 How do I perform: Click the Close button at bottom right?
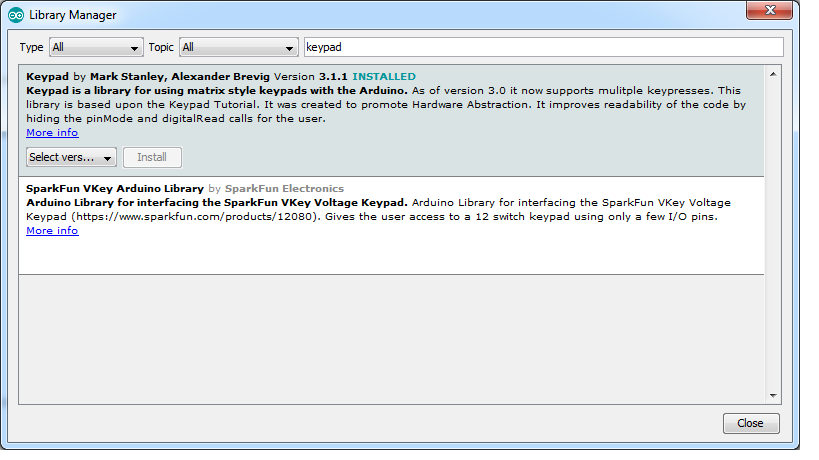point(751,423)
